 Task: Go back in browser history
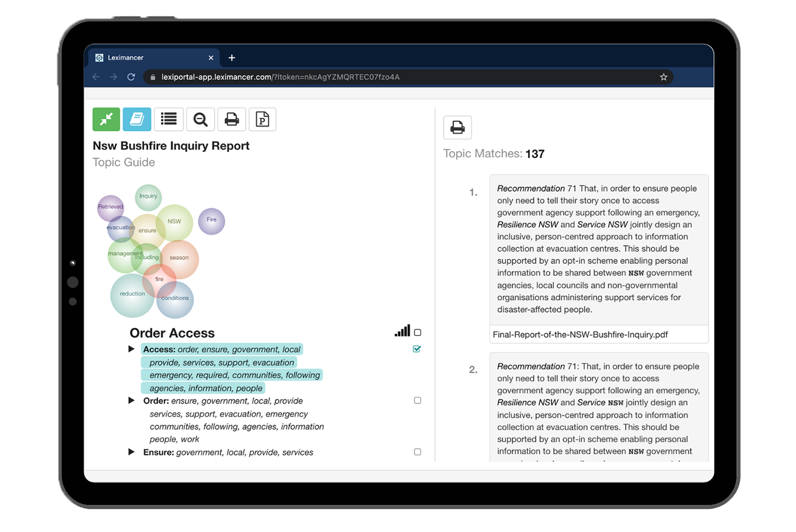(96, 77)
